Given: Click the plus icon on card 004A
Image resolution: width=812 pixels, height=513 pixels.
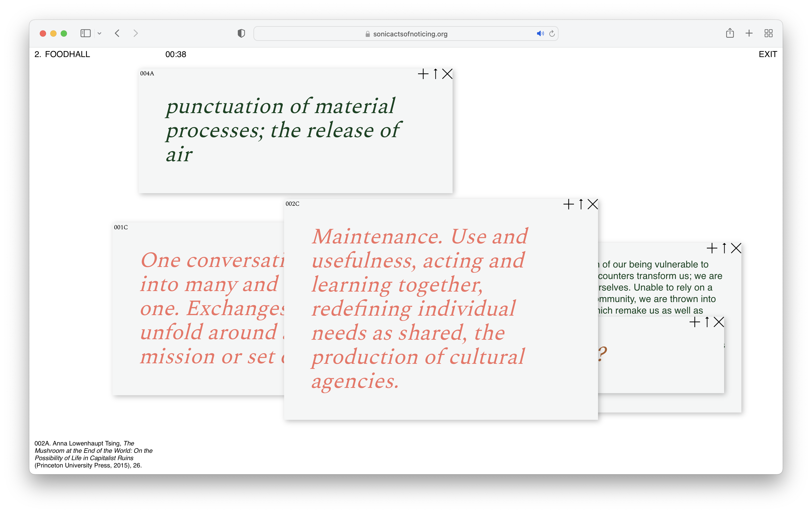Looking at the screenshot, I should [423, 74].
